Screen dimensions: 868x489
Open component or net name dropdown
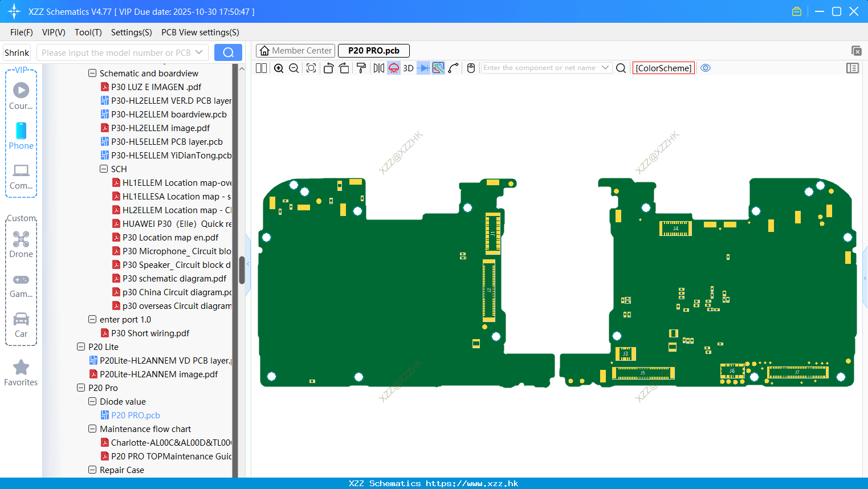(605, 68)
